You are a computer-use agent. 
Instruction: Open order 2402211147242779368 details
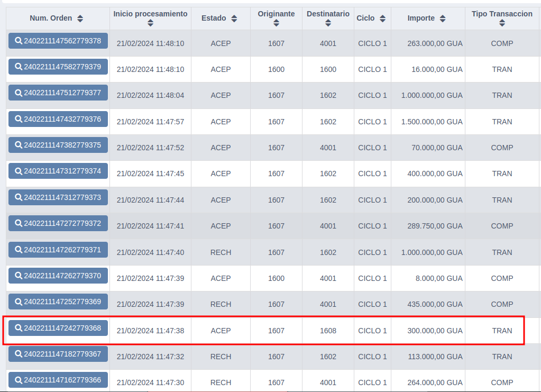point(58,328)
